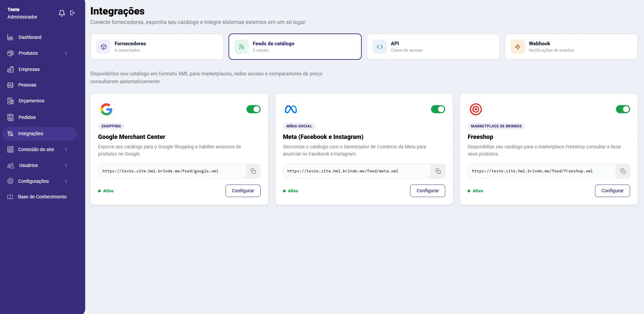The image size is (644, 314).
Task: Click the Feeds de catálogo RSS icon
Action: pos(241,47)
